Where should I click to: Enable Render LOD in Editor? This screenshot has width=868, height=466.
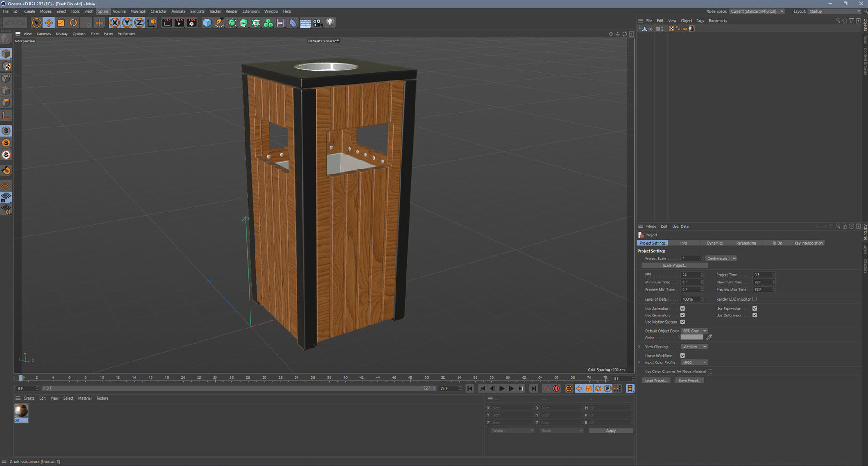755,299
